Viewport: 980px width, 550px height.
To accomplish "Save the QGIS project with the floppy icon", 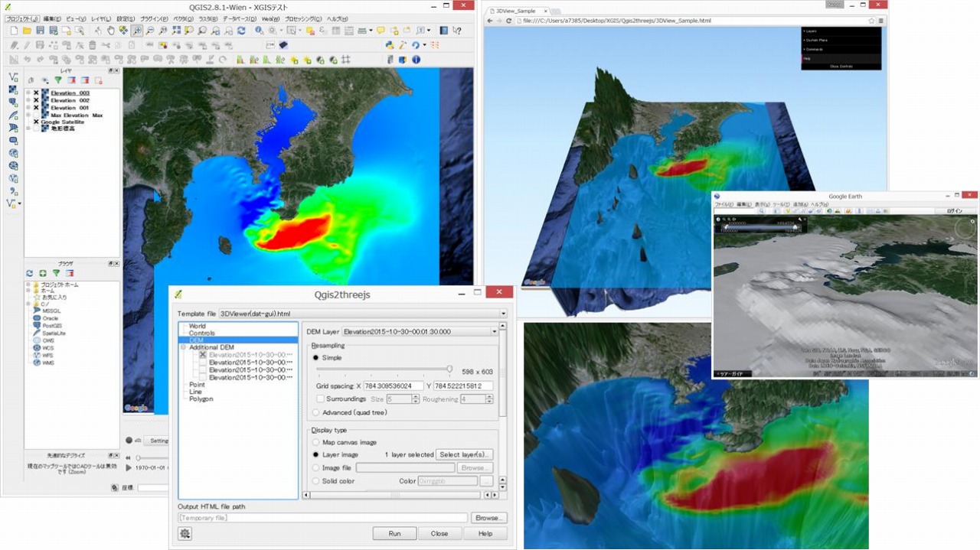I will (x=41, y=31).
